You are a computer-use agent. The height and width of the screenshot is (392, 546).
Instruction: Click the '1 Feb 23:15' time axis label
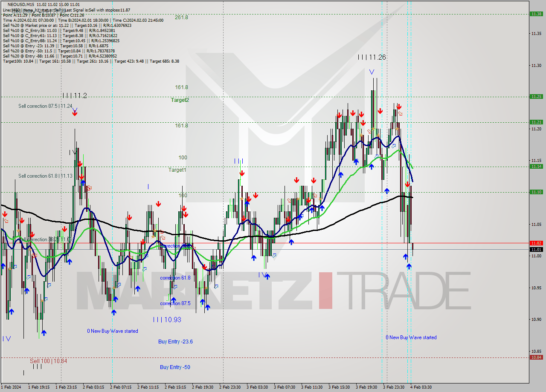pos(66,387)
